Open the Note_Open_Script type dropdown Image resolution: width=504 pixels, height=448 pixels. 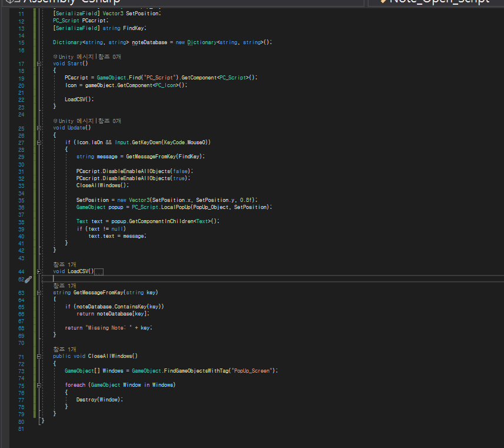click(436, 2)
